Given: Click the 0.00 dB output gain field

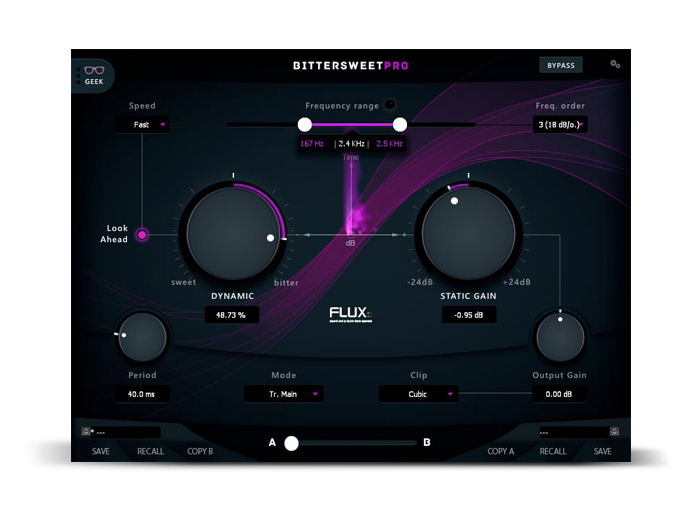Looking at the screenshot, I should (x=559, y=394).
